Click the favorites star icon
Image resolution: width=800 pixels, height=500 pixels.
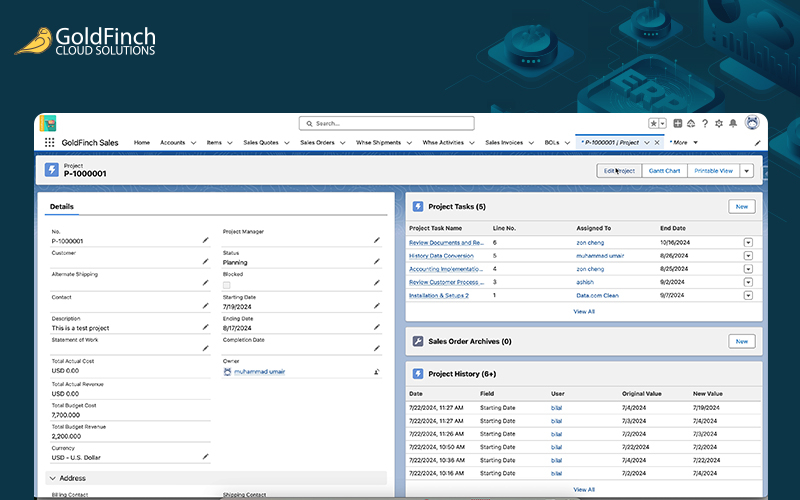point(653,123)
